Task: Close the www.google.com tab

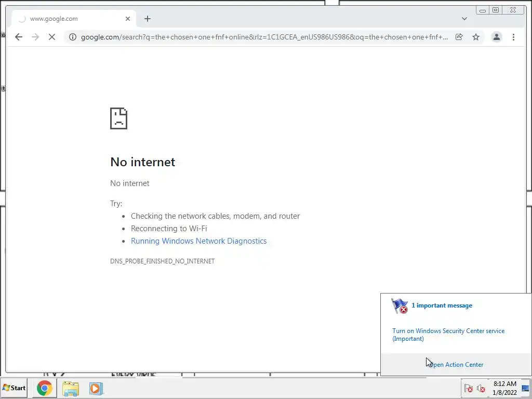Action: point(128,19)
